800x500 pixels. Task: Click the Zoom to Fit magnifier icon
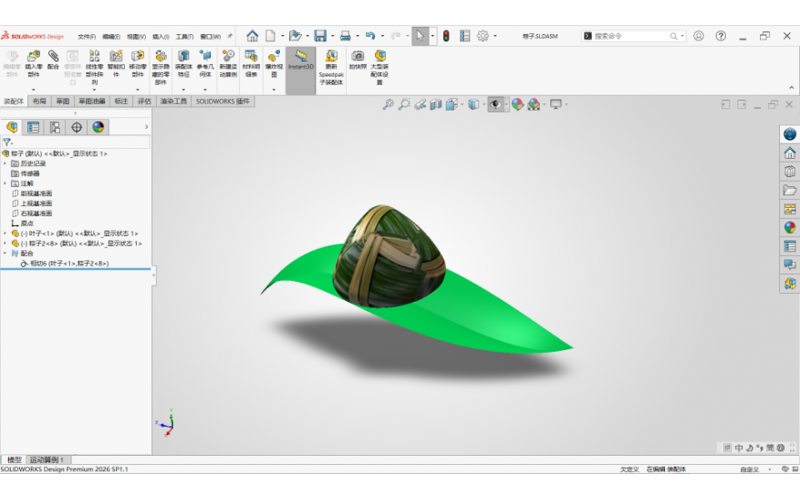[x=388, y=105]
